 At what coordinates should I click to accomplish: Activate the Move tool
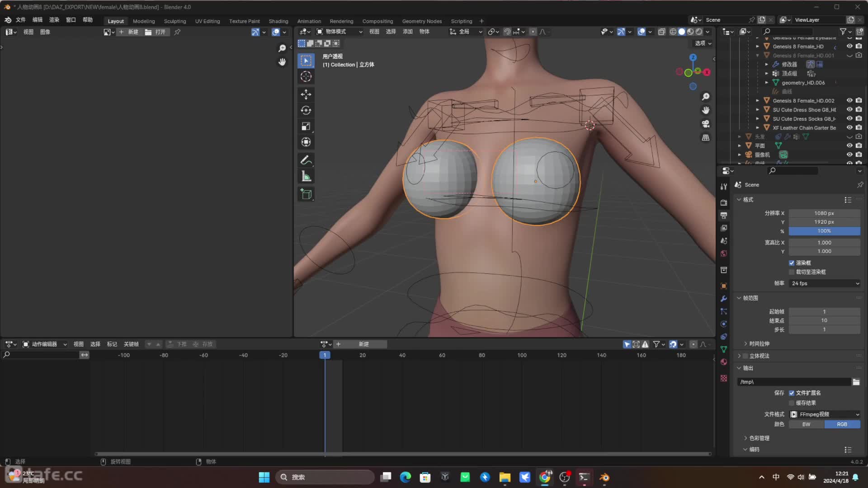(x=306, y=94)
